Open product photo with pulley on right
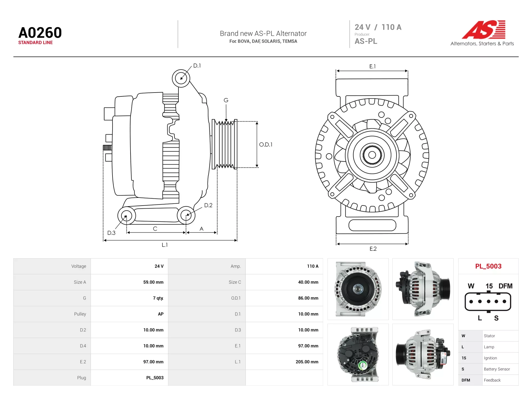The image size is (532, 399). 423,289
